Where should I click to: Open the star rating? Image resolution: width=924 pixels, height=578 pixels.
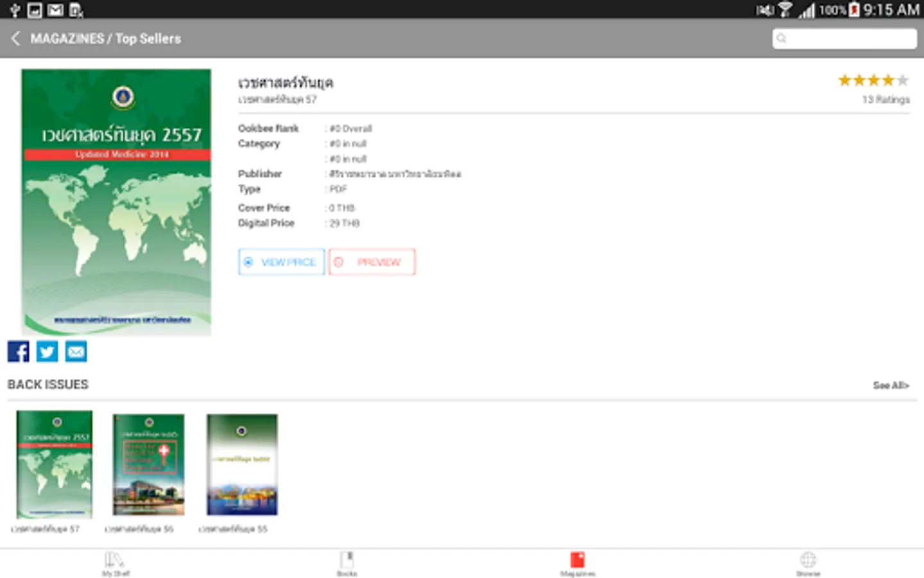click(x=873, y=80)
